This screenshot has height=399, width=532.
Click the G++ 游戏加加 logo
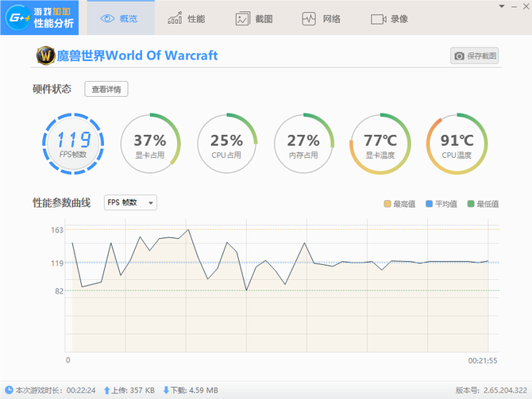coord(40,17)
